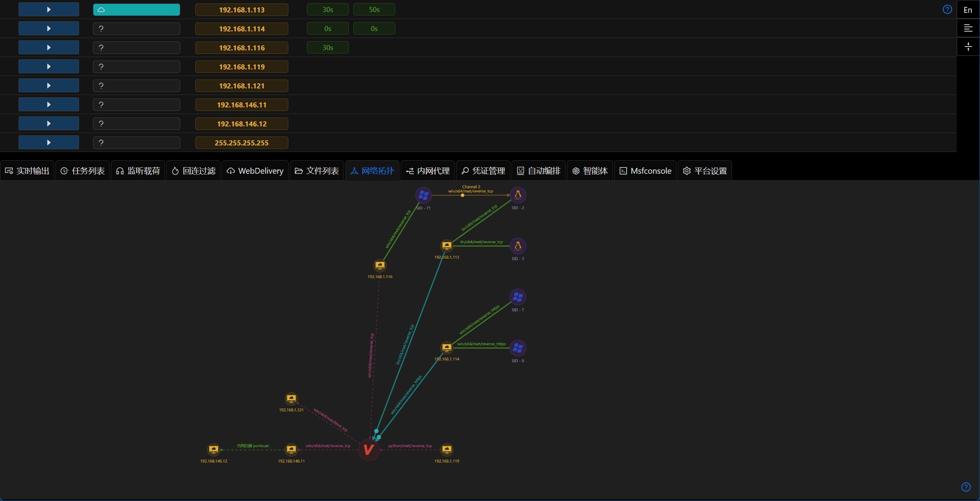Image resolution: width=980 pixels, height=501 pixels.
Task: Click the teal cloud tag on the first host row
Action: [136, 10]
